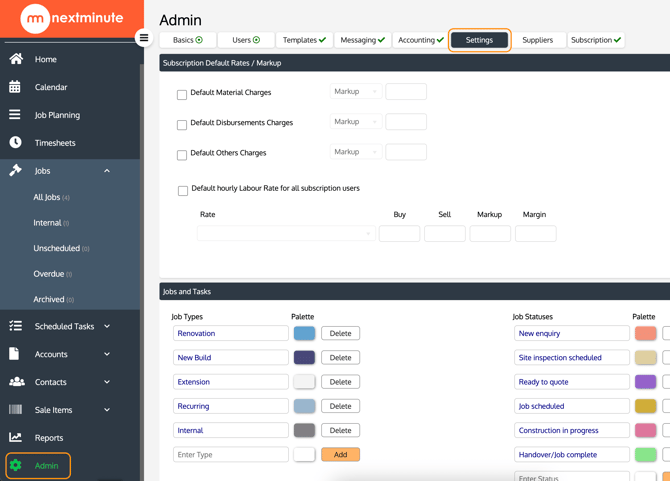
Task: Click the Timesheets clock icon
Action: (15, 143)
